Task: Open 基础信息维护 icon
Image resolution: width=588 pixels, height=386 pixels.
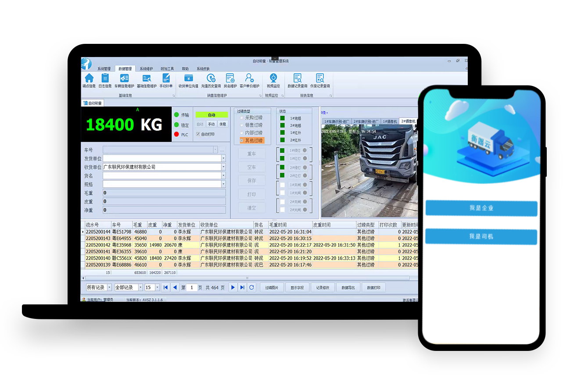Action: click(147, 78)
